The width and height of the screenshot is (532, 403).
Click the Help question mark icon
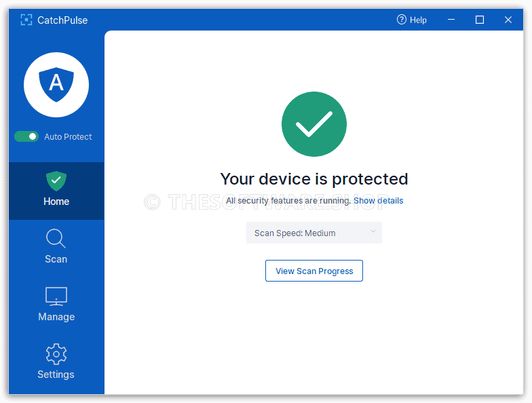point(402,20)
